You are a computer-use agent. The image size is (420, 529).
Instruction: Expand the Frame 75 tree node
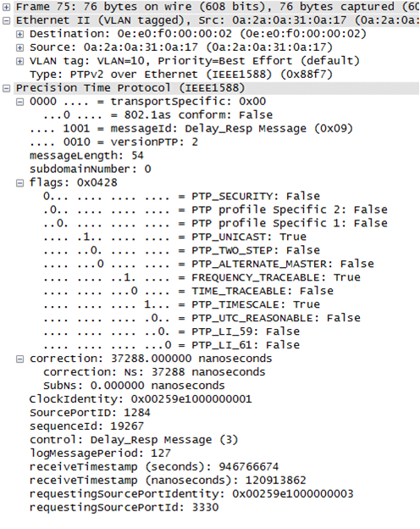pyautogui.click(x=6, y=7)
